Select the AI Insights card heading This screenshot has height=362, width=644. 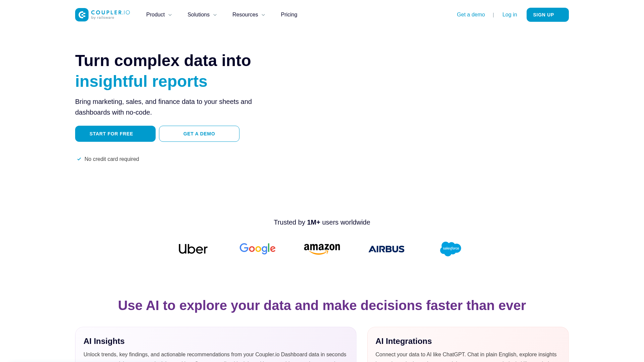coord(104,341)
